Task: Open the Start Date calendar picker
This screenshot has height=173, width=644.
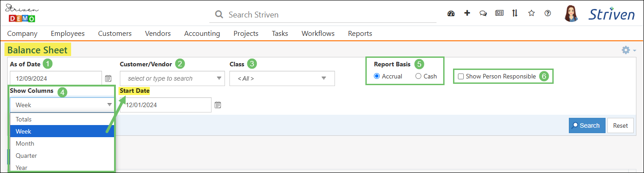Action: coord(218,105)
